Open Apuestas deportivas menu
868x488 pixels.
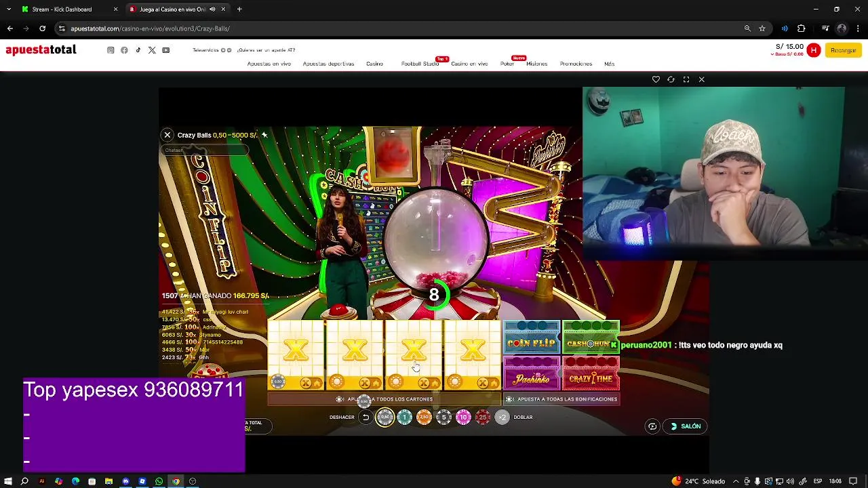coord(328,64)
